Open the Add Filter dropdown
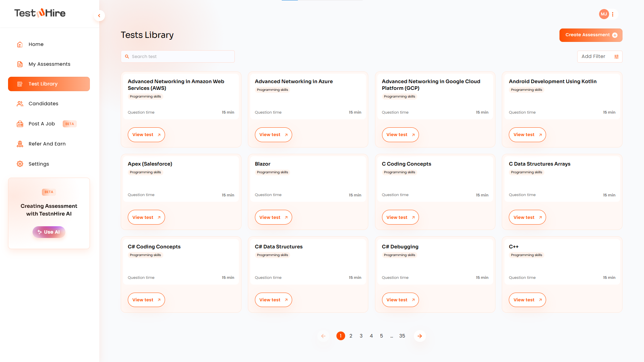Viewport: 644px width, 362px height. (599, 57)
